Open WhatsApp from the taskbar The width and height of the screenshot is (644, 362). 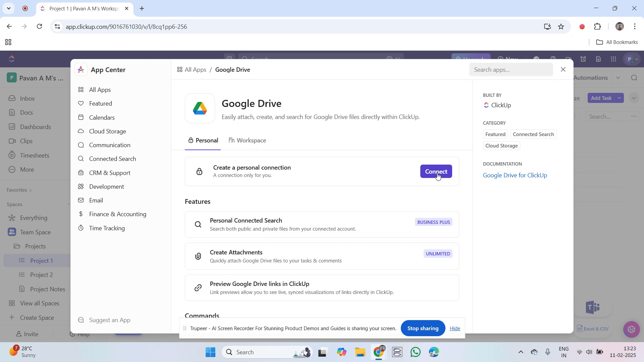[x=415, y=352]
